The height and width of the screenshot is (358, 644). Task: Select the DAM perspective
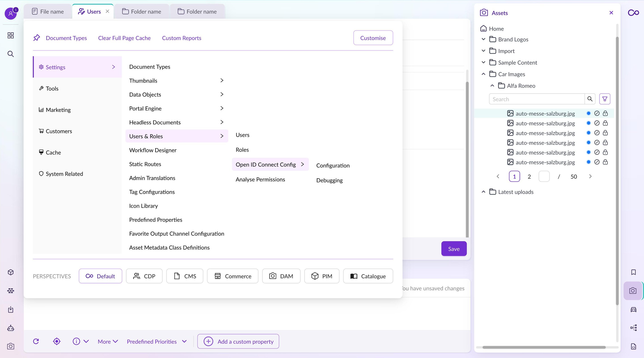281,276
